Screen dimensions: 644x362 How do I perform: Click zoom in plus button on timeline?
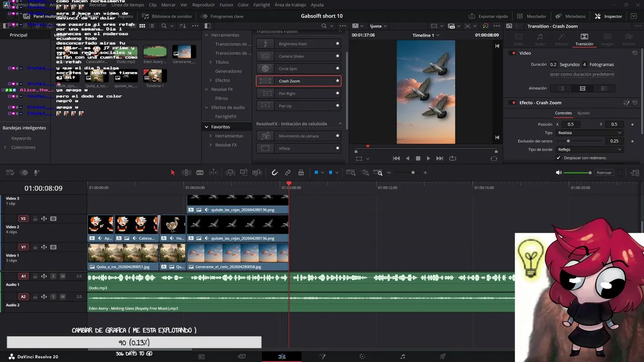(425, 172)
